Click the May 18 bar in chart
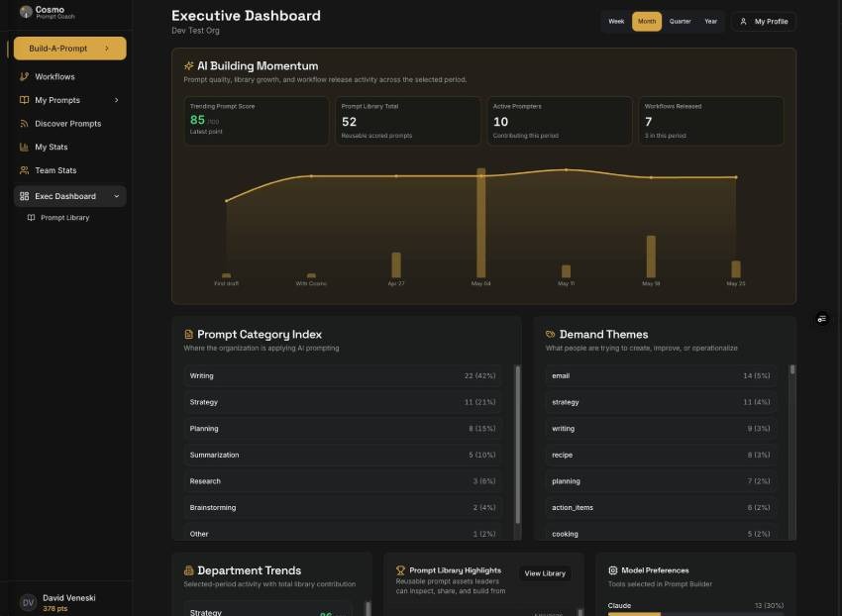This screenshot has height=616, width=842. point(651,257)
